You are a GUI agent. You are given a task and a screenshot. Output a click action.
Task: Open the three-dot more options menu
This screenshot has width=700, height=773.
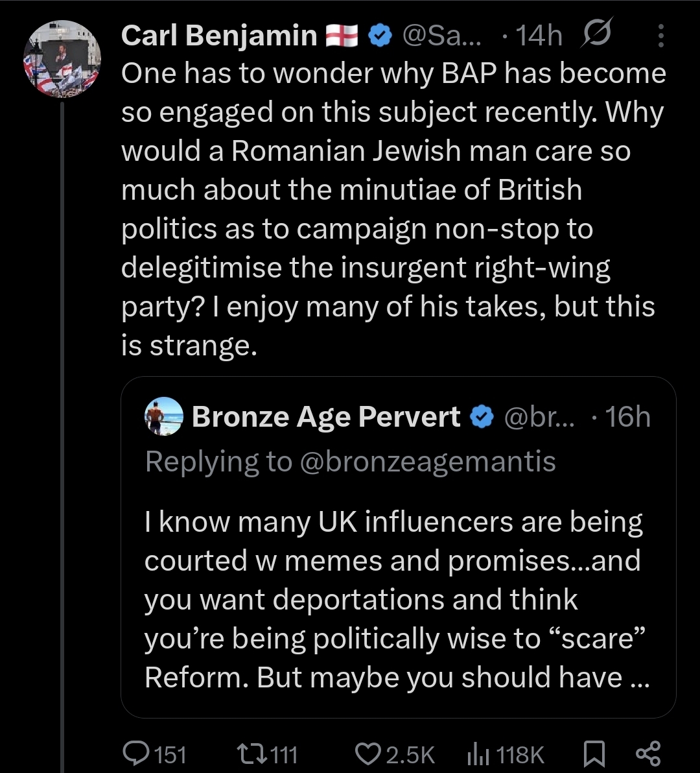pyautogui.click(x=660, y=36)
